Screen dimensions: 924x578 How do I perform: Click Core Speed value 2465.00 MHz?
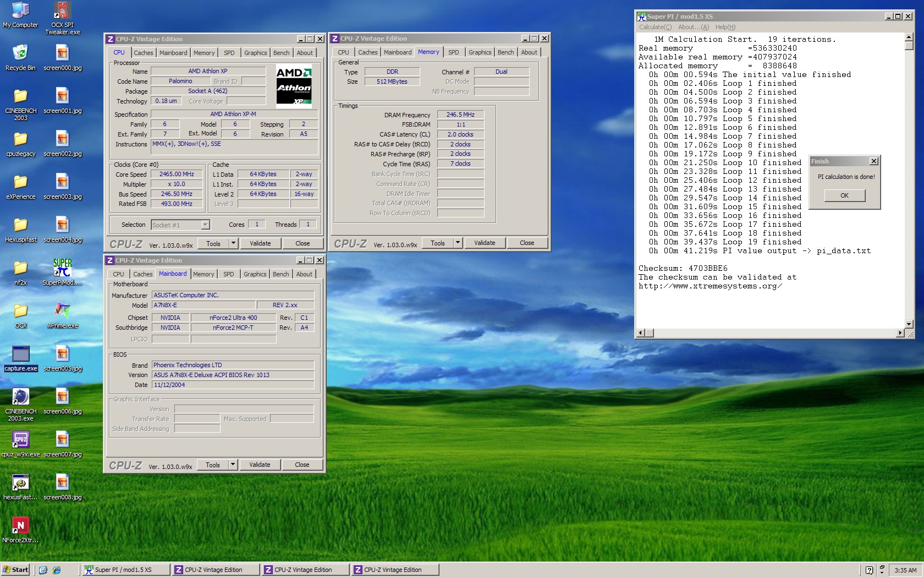pyautogui.click(x=177, y=174)
